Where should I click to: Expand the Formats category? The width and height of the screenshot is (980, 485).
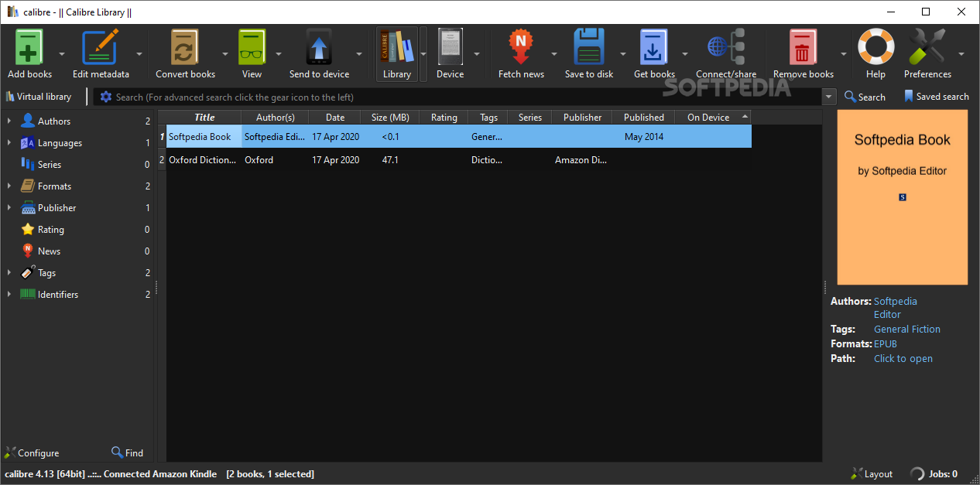9,186
